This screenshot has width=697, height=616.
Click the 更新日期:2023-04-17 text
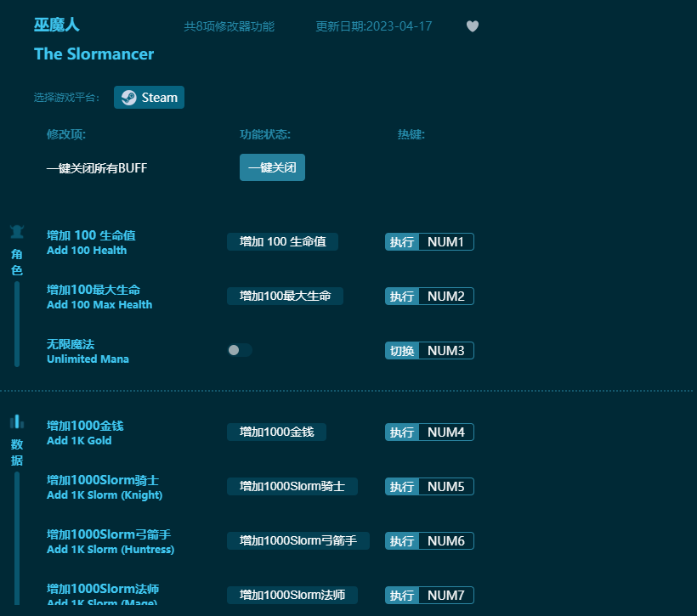coord(373,26)
